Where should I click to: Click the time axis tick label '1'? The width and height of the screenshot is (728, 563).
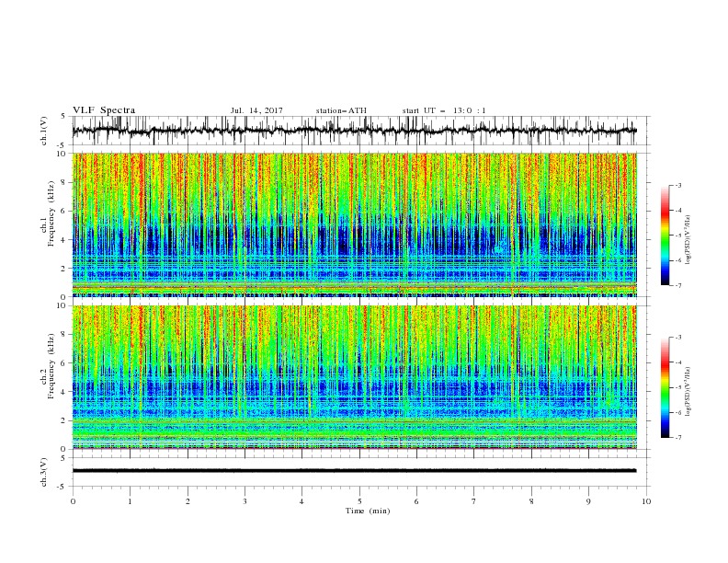[x=130, y=501]
